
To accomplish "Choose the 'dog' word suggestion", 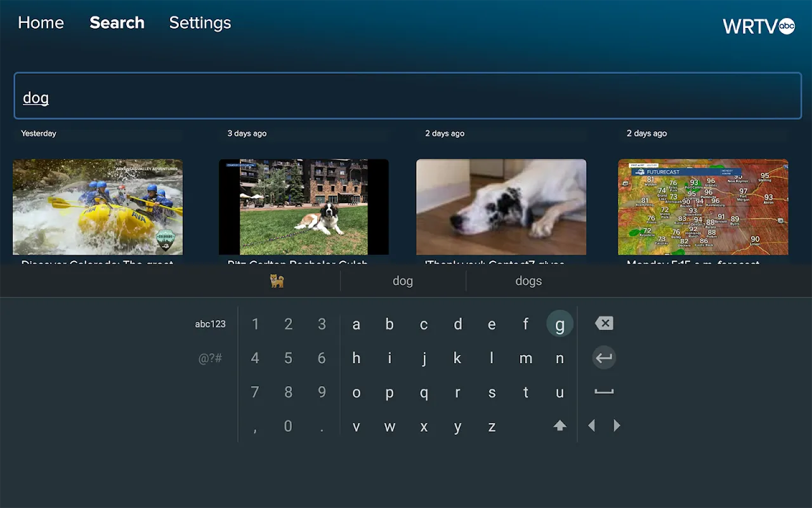I will 403,281.
